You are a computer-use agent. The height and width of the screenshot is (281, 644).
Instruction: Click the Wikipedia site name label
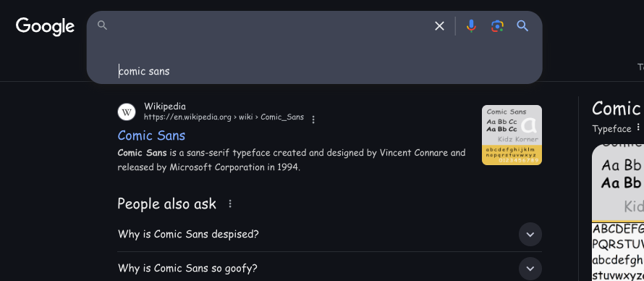(165, 106)
